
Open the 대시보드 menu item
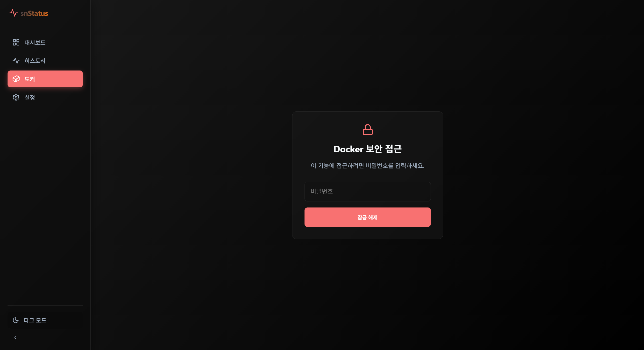click(45, 42)
